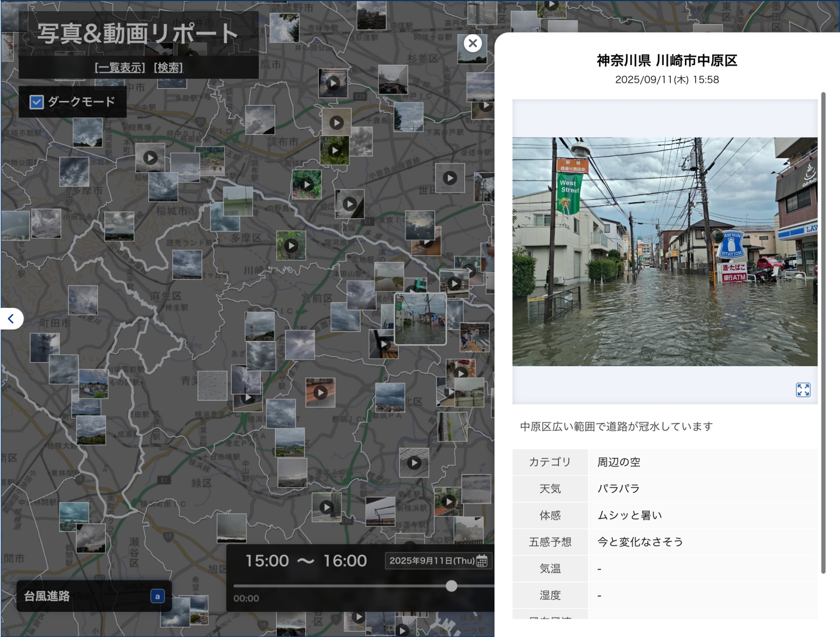The height and width of the screenshot is (637, 840).
Task: Click the 15:00 ～ 16:00 time range
Action: coord(306,561)
